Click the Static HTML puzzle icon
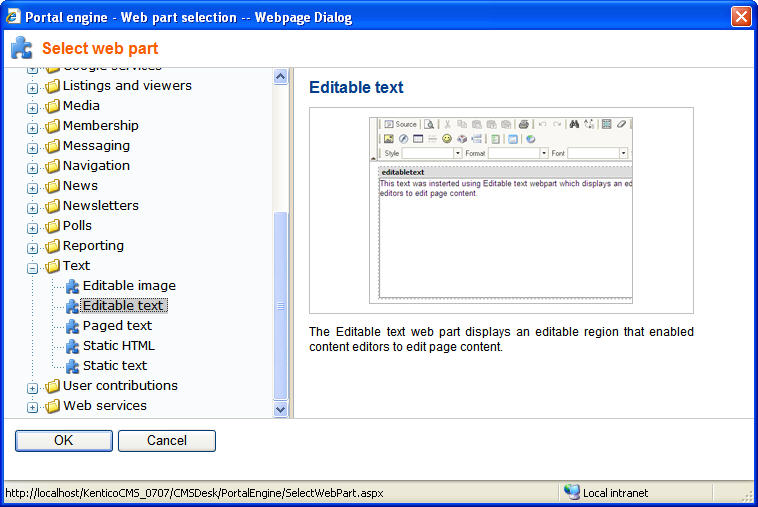758x507 pixels. [x=72, y=346]
